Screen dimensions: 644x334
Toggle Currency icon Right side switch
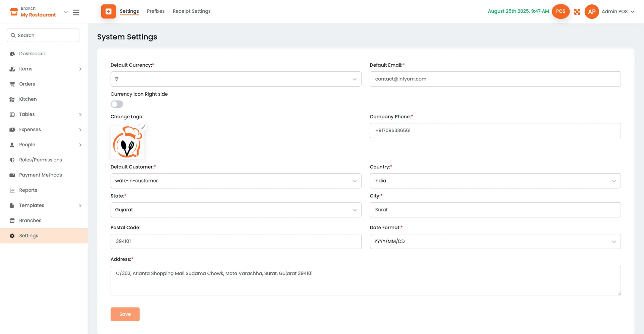point(117,104)
